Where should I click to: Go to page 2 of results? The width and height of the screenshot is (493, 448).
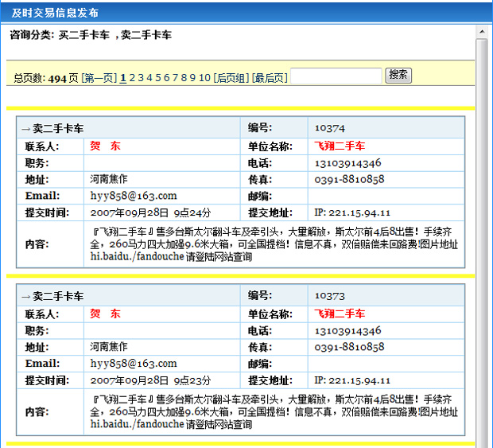pos(133,78)
